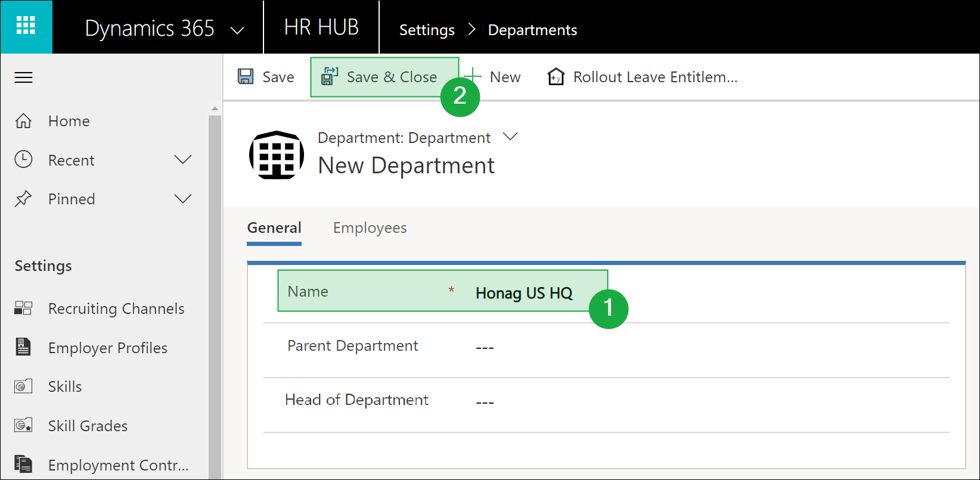
Task: Click the Skills sidebar icon
Action: click(x=23, y=387)
